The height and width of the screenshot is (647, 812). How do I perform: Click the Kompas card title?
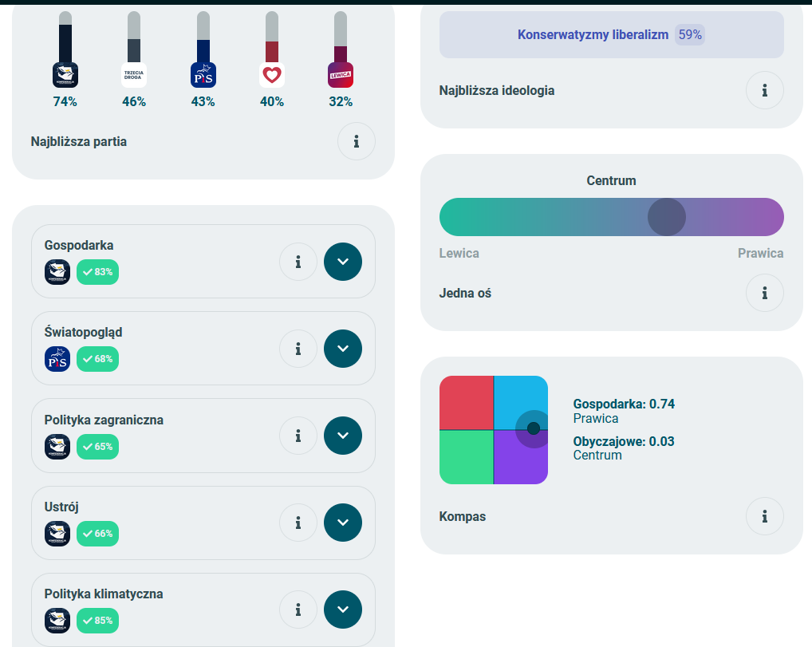(463, 516)
